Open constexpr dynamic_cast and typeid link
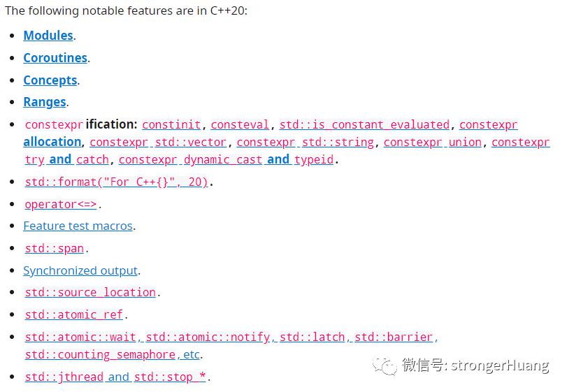 [226, 159]
